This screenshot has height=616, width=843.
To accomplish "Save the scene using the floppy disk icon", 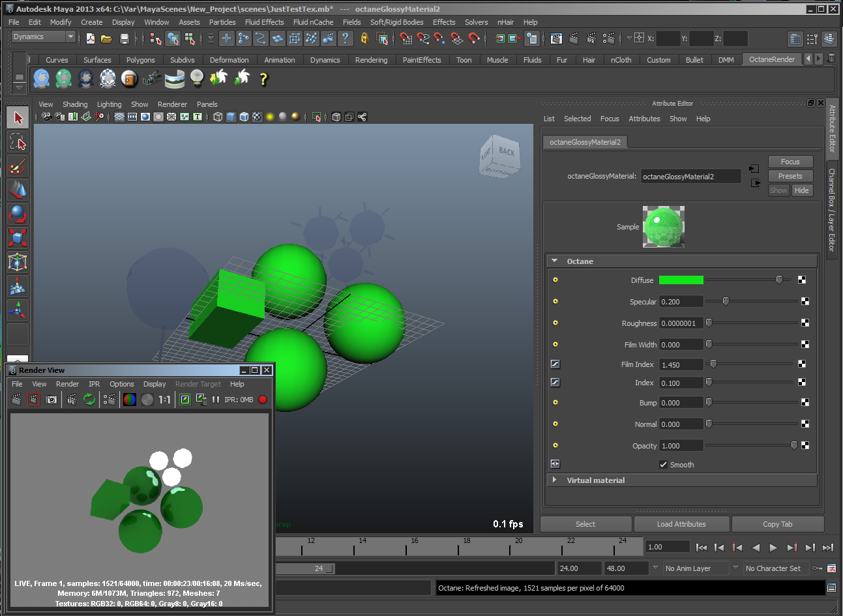I will [124, 38].
